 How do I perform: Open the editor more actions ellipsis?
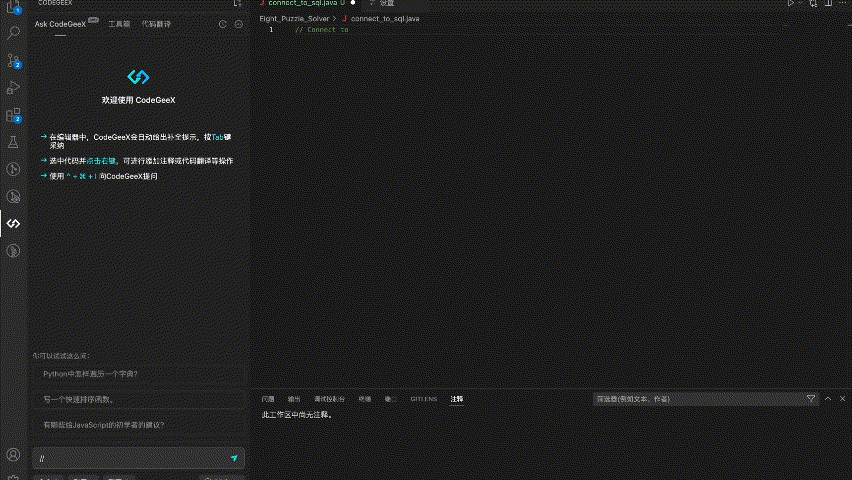(843, 3)
